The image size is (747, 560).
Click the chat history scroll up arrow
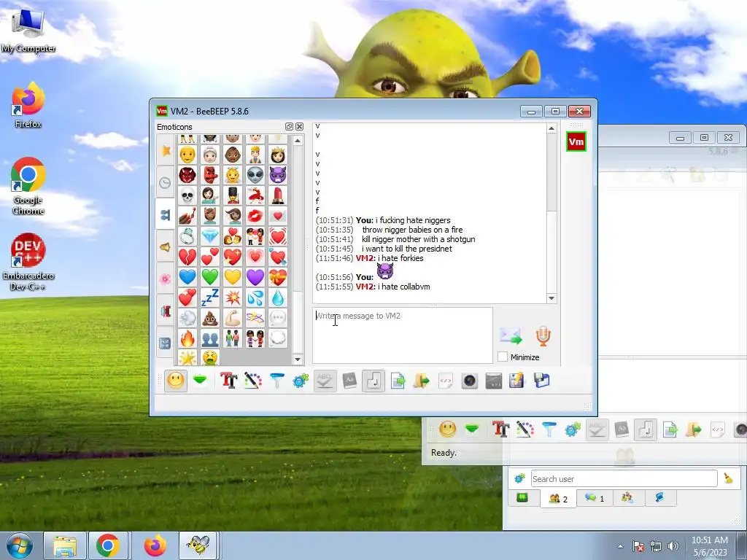pyautogui.click(x=551, y=128)
